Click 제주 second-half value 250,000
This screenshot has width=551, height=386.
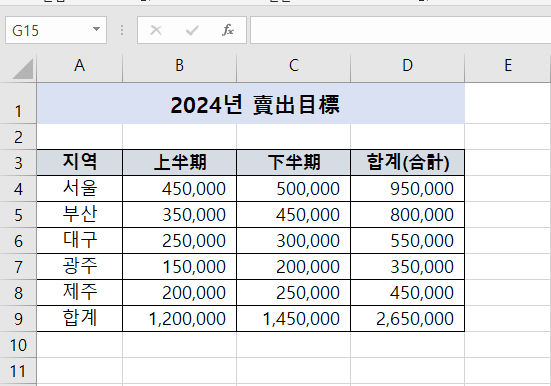click(x=293, y=292)
